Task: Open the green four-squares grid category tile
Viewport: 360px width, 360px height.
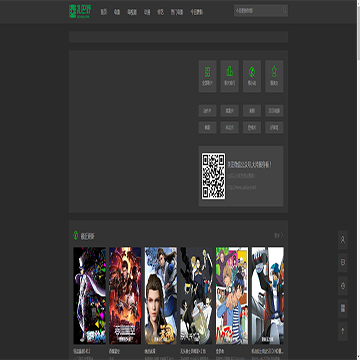Action: (x=207, y=76)
